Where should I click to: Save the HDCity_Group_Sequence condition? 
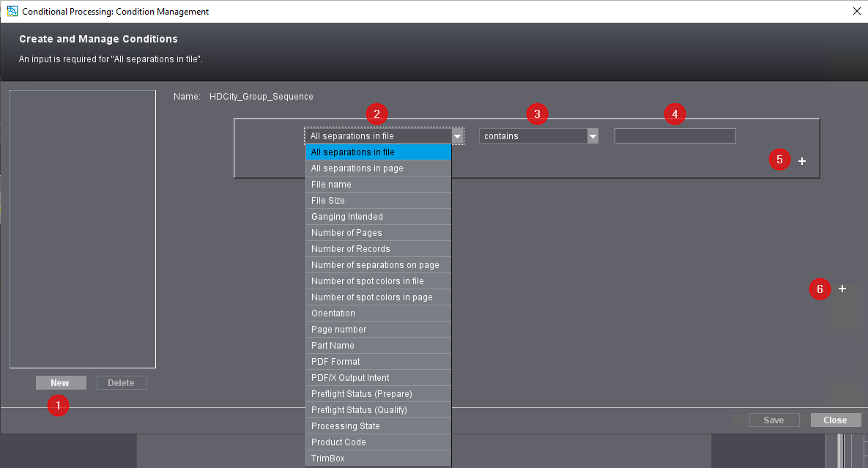click(x=774, y=420)
